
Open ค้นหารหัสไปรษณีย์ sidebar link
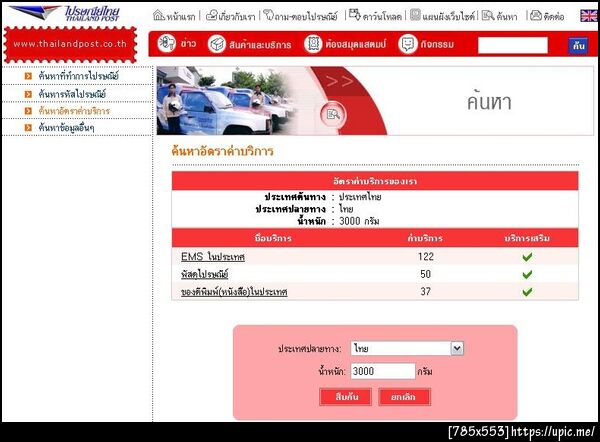pos(72,94)
